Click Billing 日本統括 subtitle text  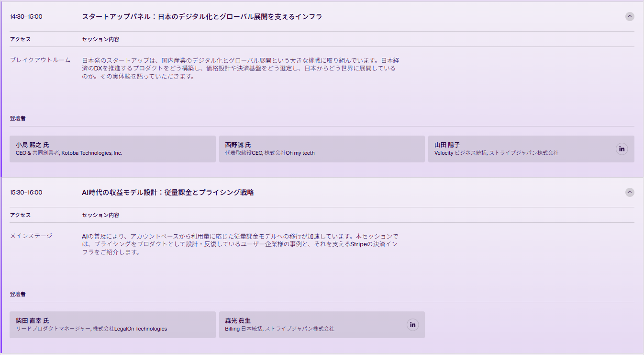point(280,329)
